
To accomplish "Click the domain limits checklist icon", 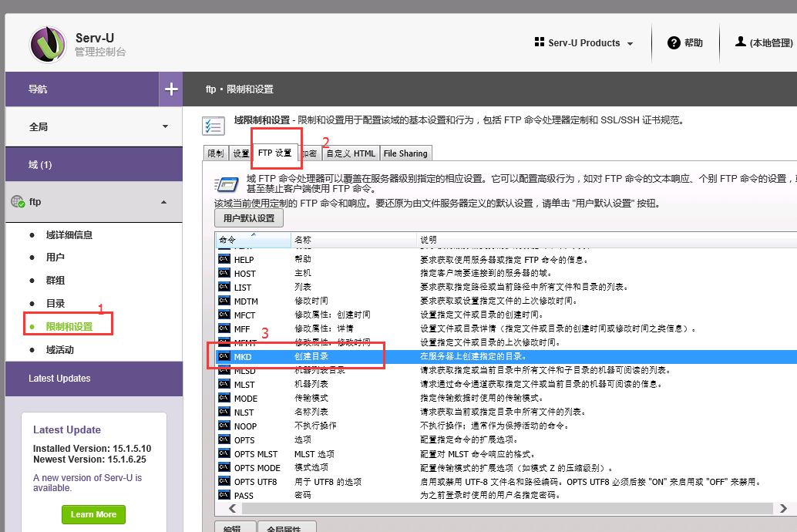I will point(214,126).
